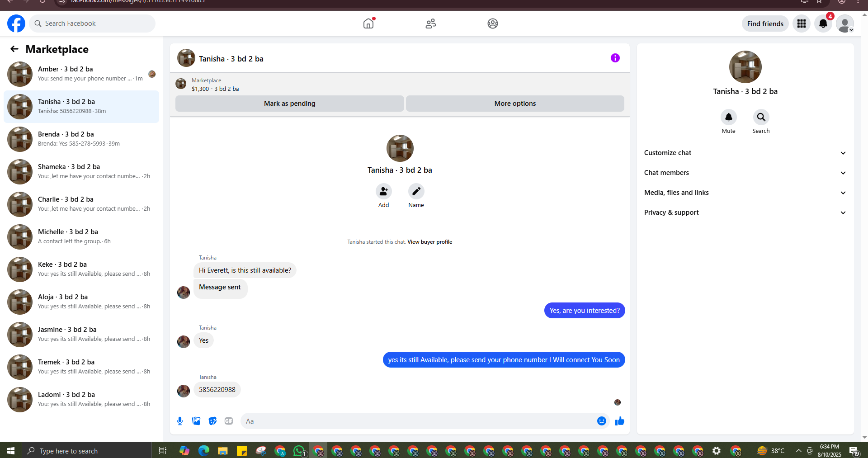Go back using the Marketplace arrow
The height and width of the screenshot is (458, 868).
(x=14, y=49)
